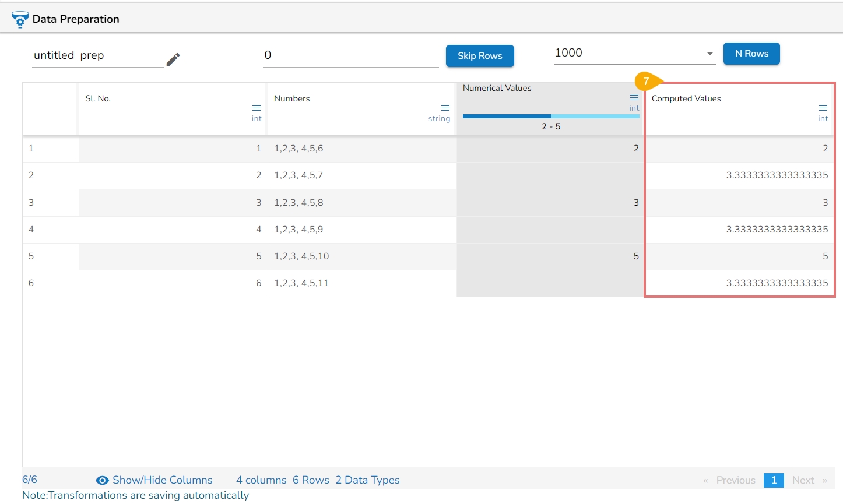Viewport: 843px width, 504px height.
Task: Open the Numbers column menu icon
Action: [x=445, y=108]
